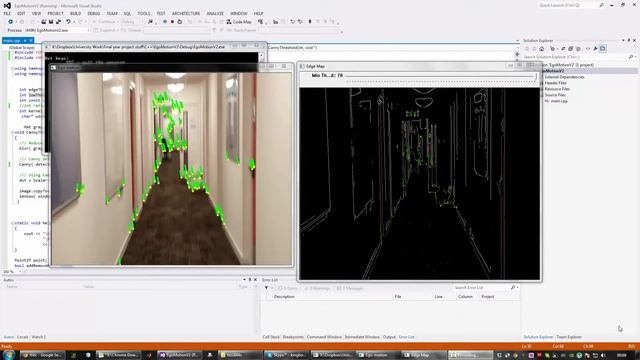Select Resource Files folder in Solution Explorer
The image size is (640, 360).
pyautogui.click(x=557, y=89)
